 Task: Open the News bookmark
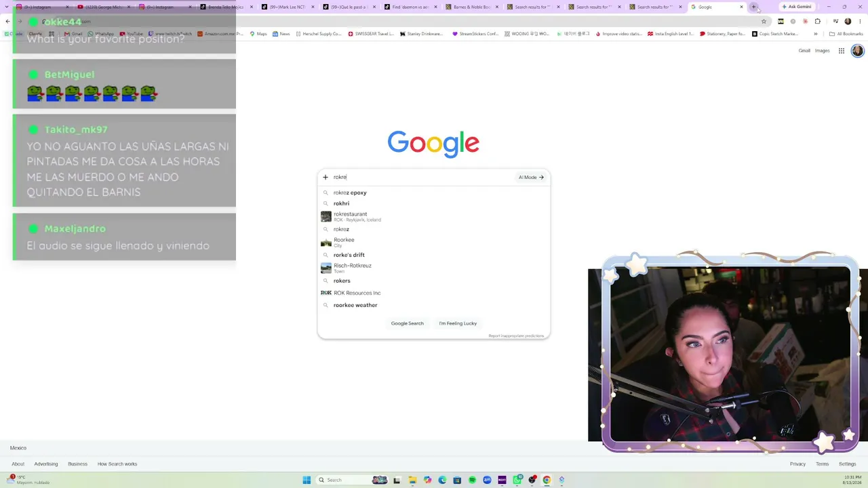coord(281,34)
